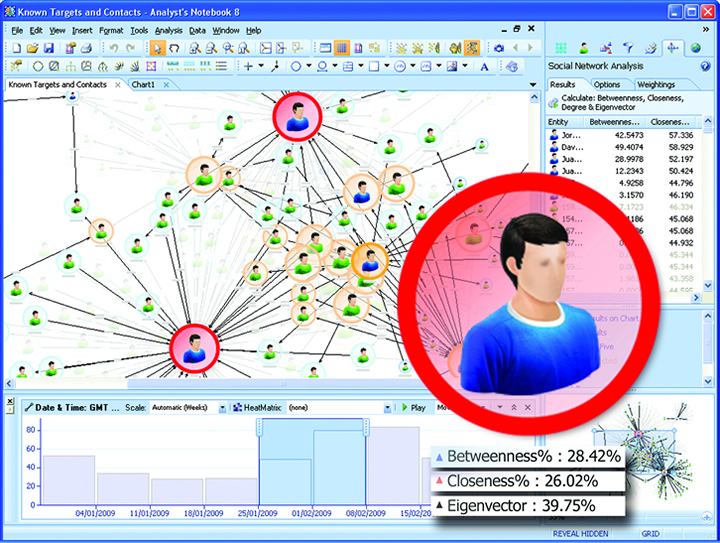The image size is (720, 543).
Task: Expand the circle shape dropdown arrow
Action: (310, 66)
